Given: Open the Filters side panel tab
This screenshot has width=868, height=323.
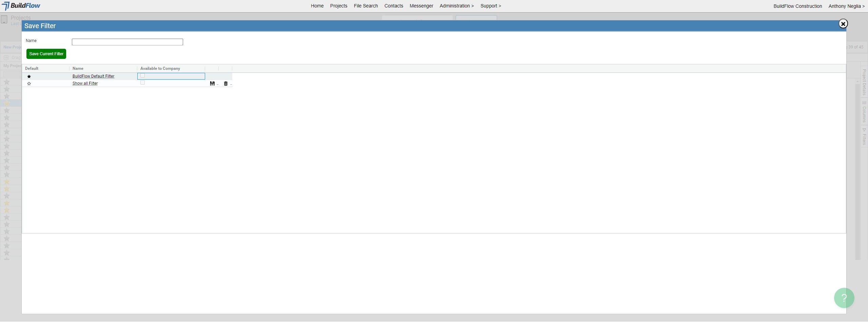Looking at the screenshot, I should coord(864,137).
